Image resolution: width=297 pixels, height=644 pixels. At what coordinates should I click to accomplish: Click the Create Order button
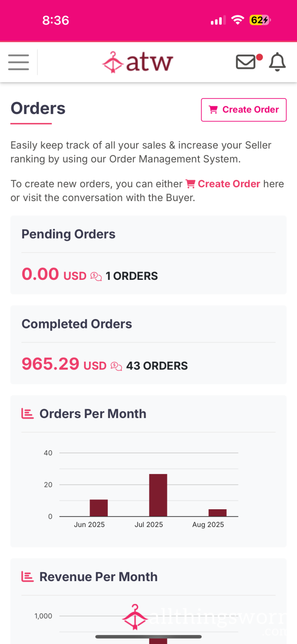pos(244,109)
